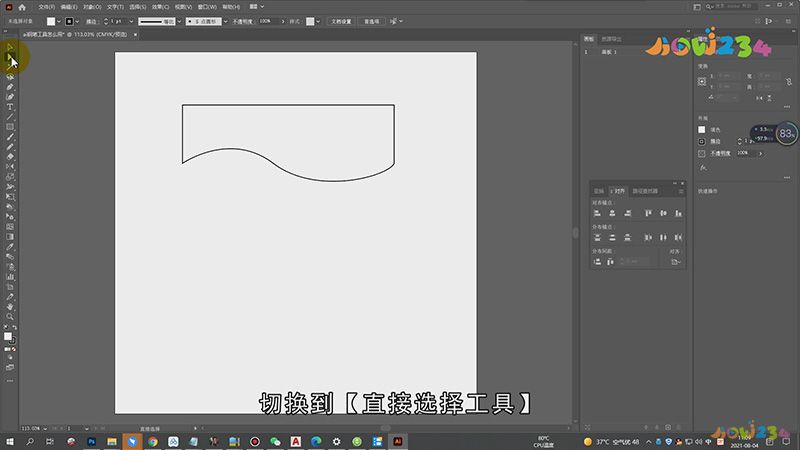Select the Eyedropper tool
This screenshot has width=800, height=450.
10,247
